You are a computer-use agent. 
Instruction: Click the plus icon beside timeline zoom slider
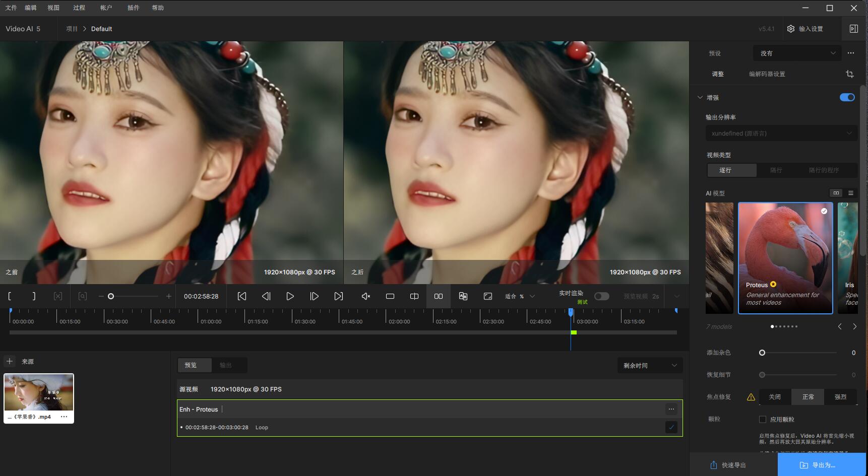tap(168, 296)
